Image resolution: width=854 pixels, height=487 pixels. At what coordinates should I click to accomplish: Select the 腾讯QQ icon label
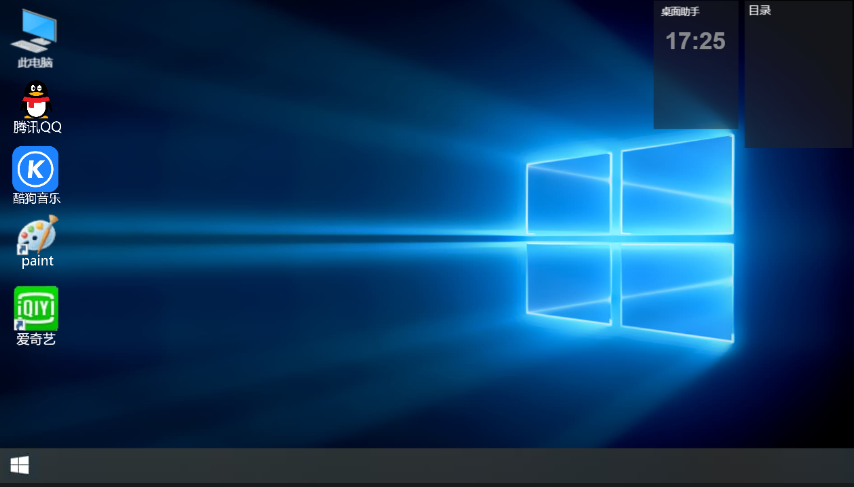tap(37, 127)
